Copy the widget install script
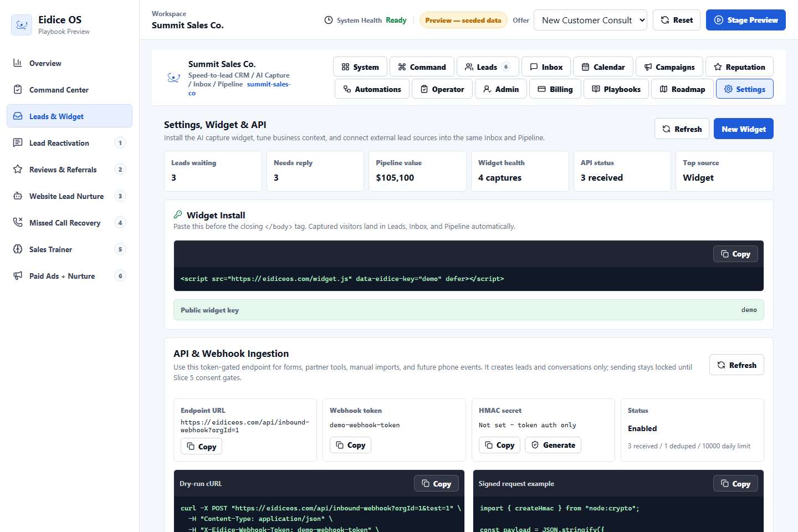The width and height of the screenshot is (798, 532). point(735,254)
